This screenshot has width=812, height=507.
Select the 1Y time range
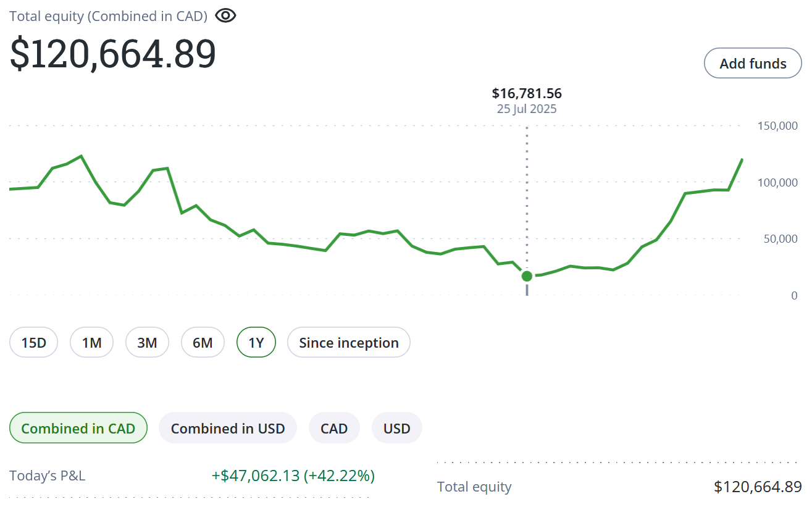click(x=256, y=342)
